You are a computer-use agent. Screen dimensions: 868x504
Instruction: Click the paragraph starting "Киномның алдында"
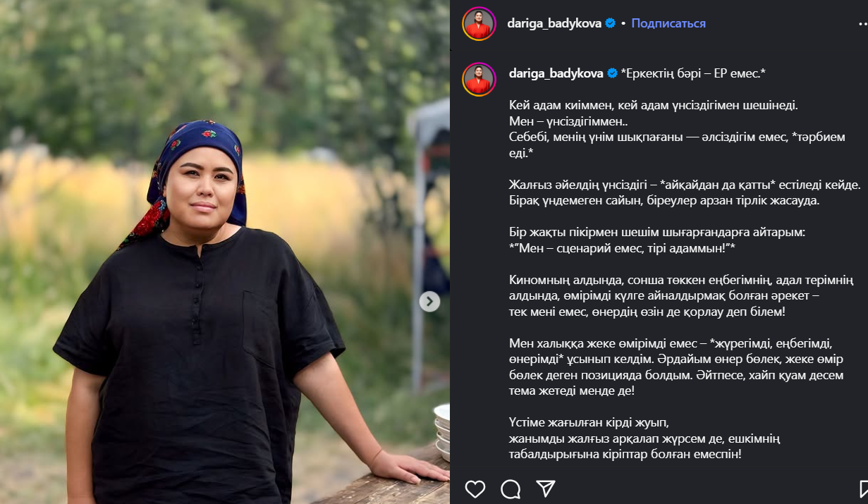(664, 297)
